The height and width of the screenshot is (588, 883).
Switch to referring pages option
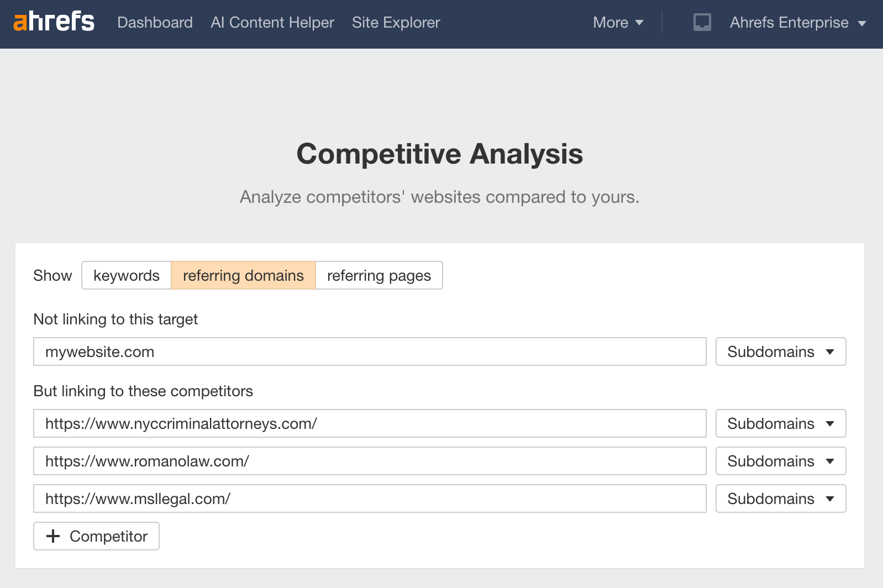379,275
